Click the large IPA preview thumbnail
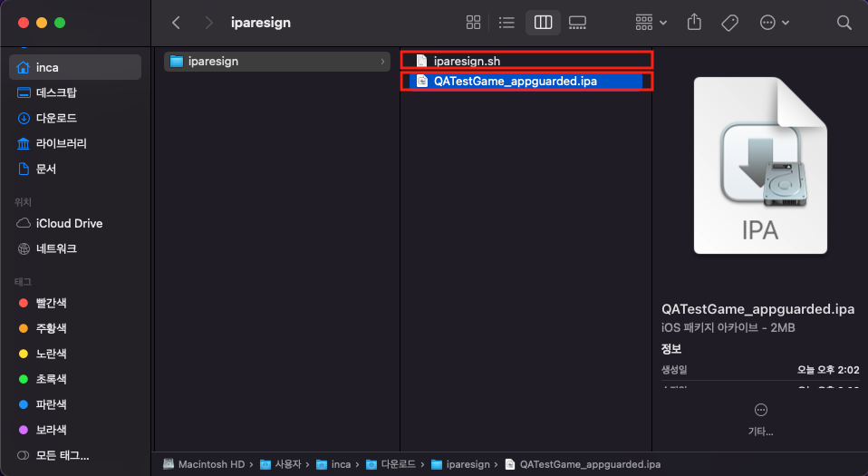This screenshot has width=868, height=476. click(759, 165)
